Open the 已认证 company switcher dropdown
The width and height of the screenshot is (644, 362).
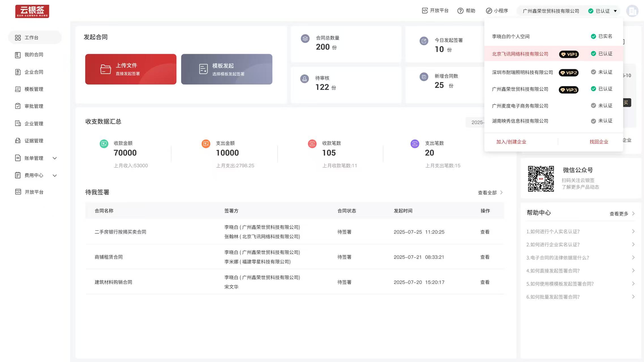pyautogui.click(x=602, y=11)
